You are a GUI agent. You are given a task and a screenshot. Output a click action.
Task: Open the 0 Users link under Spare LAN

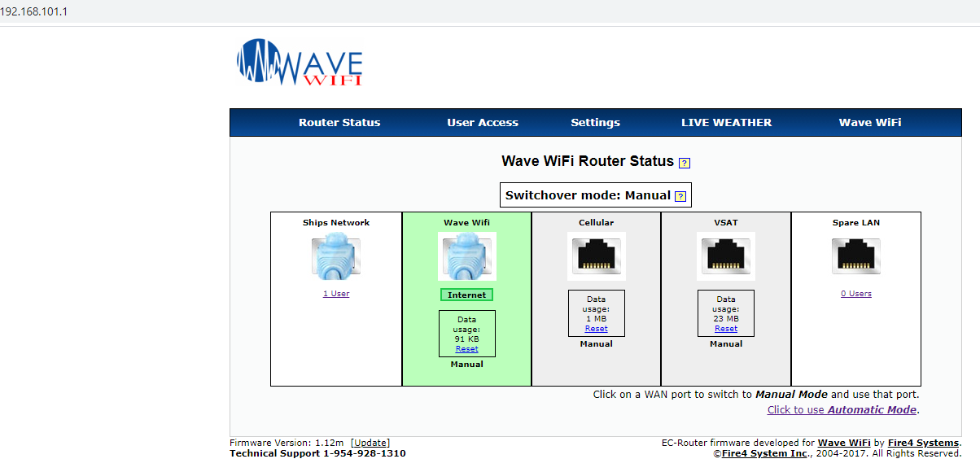click(x=856, y=294)
